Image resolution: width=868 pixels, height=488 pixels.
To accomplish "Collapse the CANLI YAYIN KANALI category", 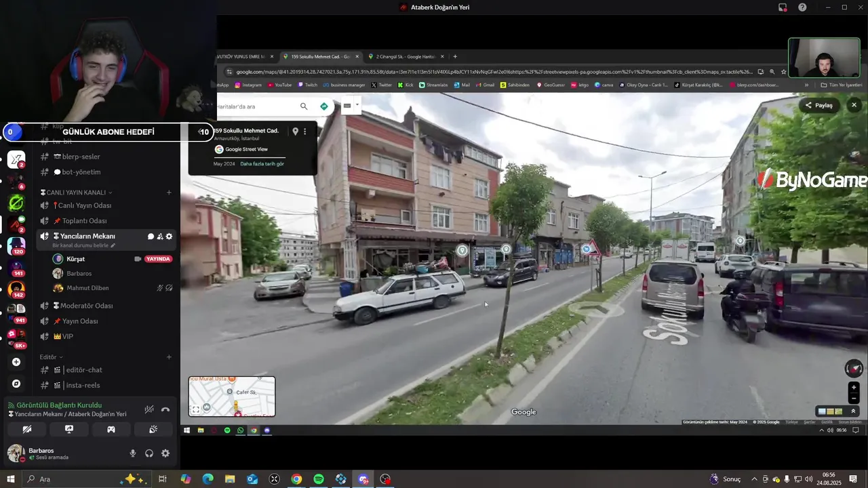I will coord(77,192).
